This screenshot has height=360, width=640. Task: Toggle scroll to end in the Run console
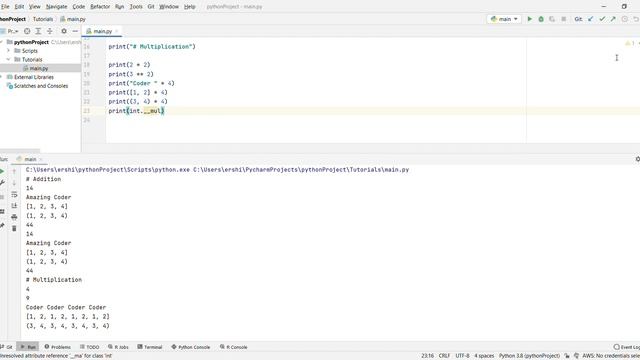[x=14, y=205]
